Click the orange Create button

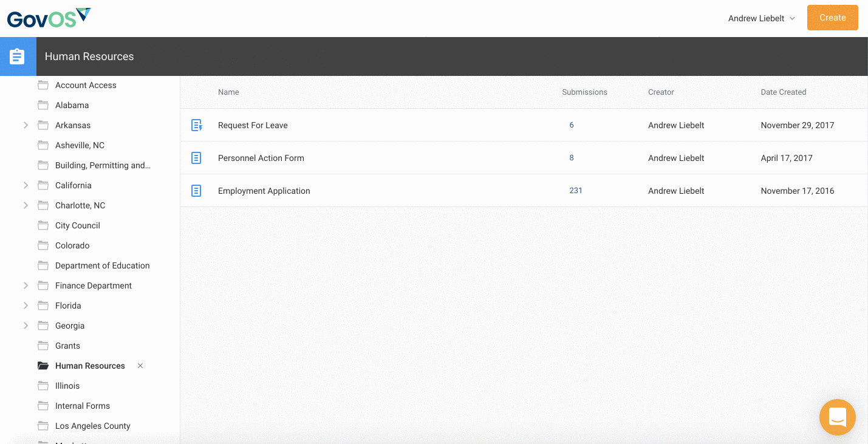pos(832,18)
